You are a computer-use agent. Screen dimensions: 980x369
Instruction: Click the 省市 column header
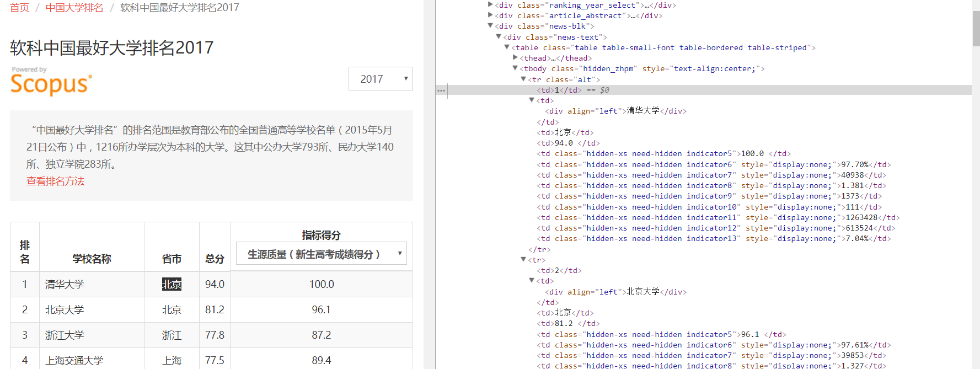(172, 259)
